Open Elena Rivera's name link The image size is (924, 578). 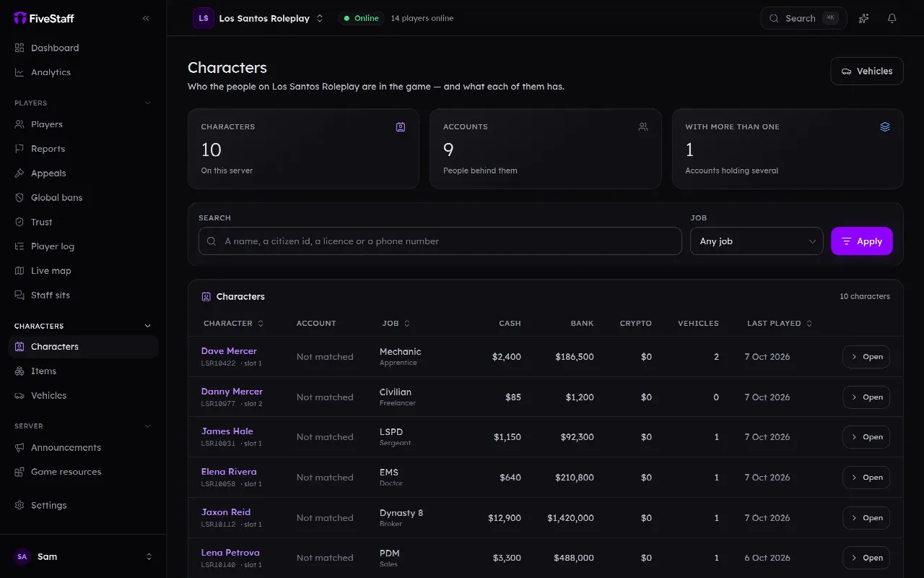229,471
